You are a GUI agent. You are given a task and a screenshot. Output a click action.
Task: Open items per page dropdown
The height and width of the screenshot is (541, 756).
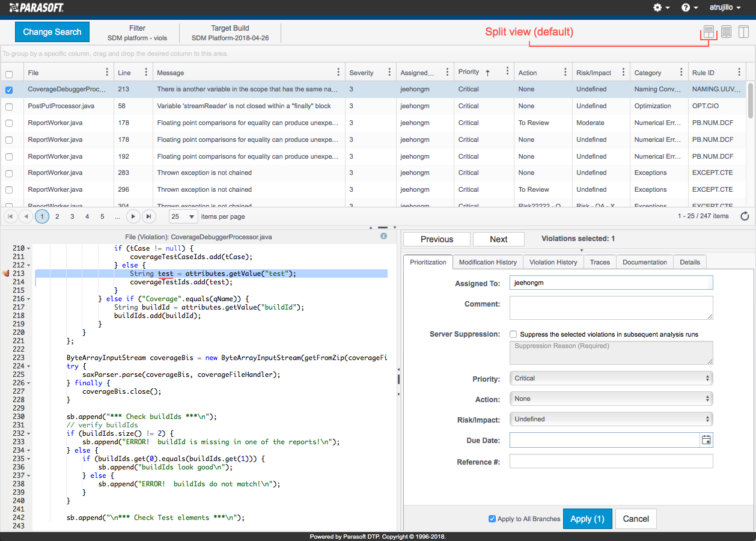click(183, 216)
